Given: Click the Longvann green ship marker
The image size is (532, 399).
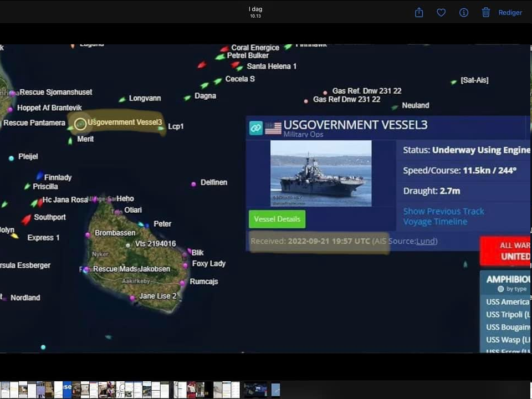Looking at the screenshot, I should [x=122, y=100].
